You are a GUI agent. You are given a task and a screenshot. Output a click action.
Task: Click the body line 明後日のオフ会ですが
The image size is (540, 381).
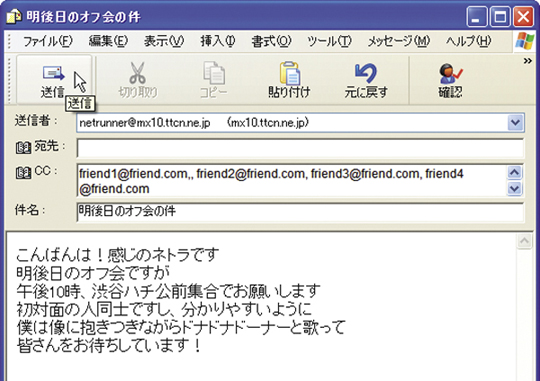93,273
